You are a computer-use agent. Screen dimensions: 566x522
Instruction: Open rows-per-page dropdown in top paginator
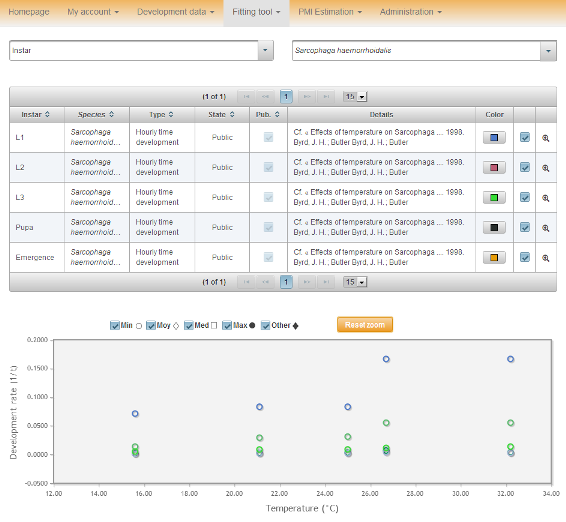click(355, 96)
